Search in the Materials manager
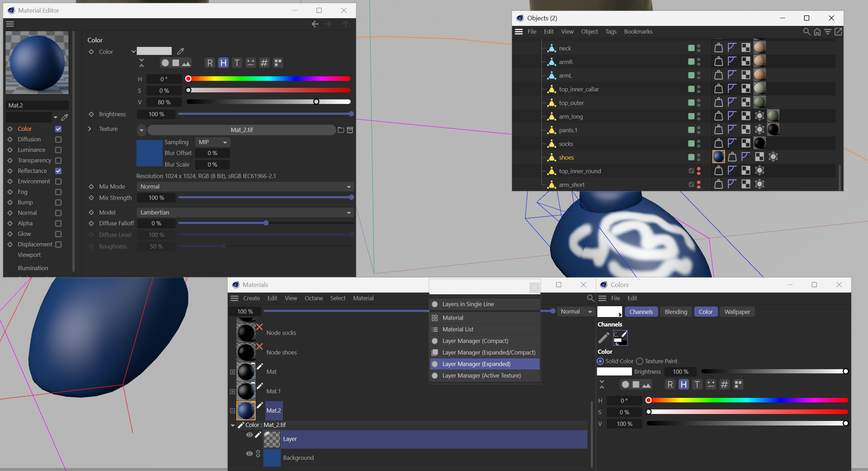Screen dimensions: 868x471 click(590, 298)
